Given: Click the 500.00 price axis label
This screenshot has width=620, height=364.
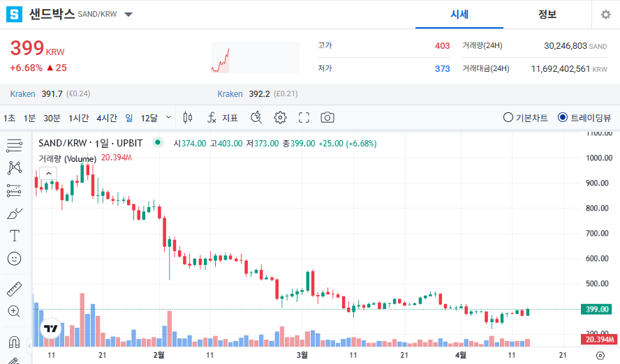Looking at the screenshot, I should tap(597, 284).
